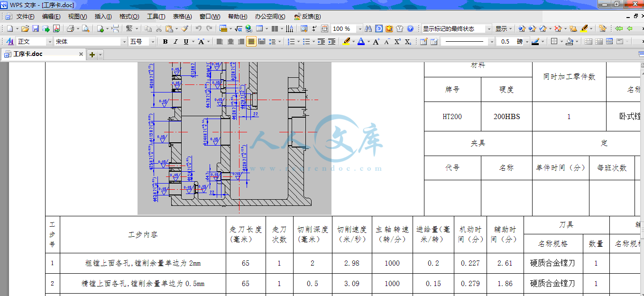Open the font name dropdown showing 宋体
Image resolution: width=644 pixels, height=296 pixels.
(x=91, y=42)
